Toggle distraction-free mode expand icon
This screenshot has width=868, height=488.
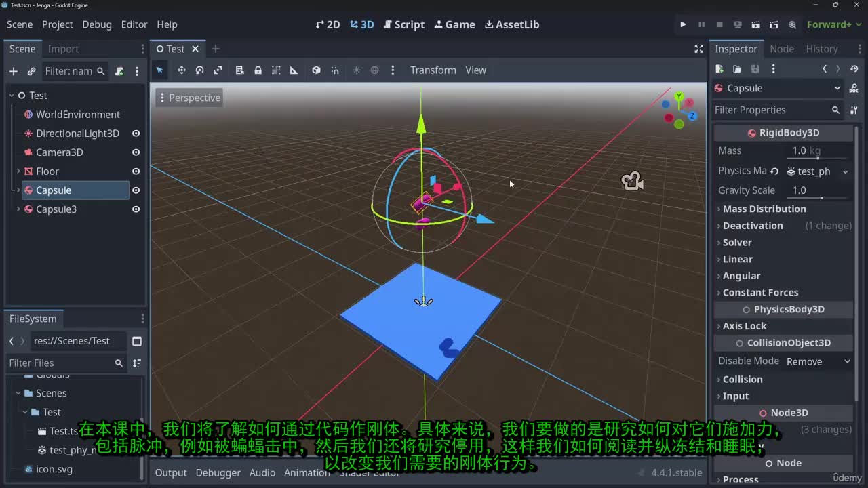(x=698, y=49)
